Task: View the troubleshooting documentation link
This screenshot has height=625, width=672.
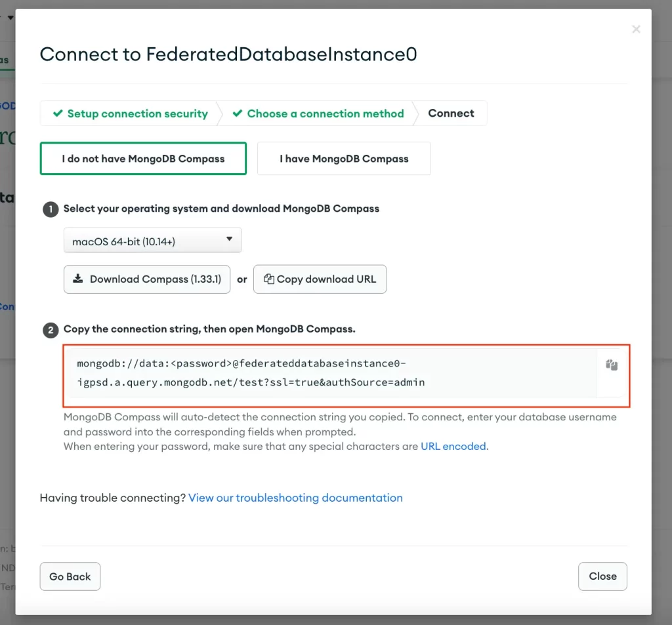Action: 295,498
